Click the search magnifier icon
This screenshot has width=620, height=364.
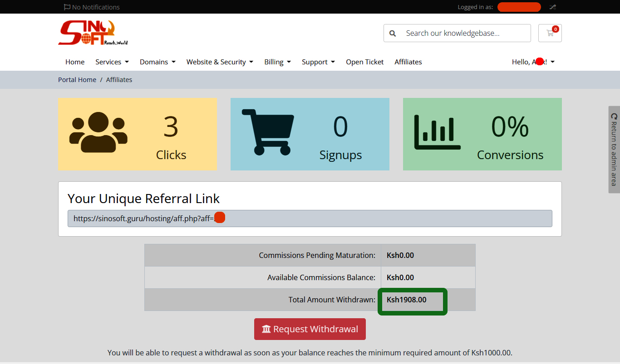click(x=393, y=33)
